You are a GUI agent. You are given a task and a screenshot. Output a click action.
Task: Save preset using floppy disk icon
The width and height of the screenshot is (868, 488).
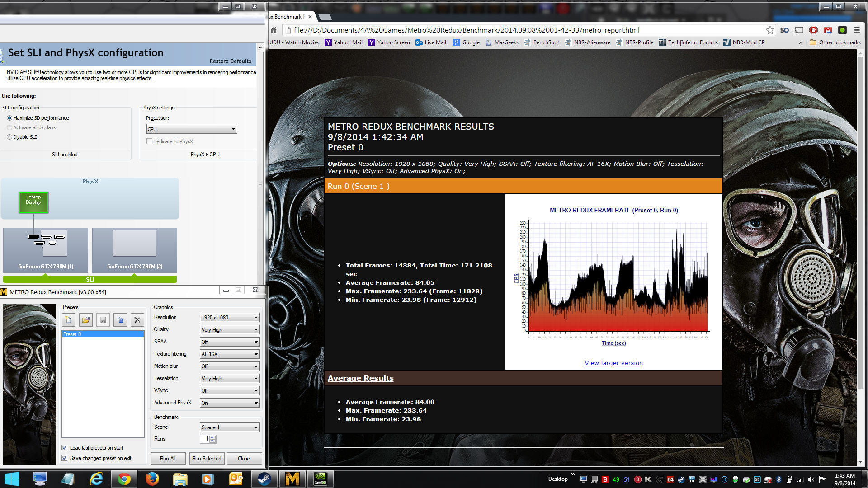(103, 320)
